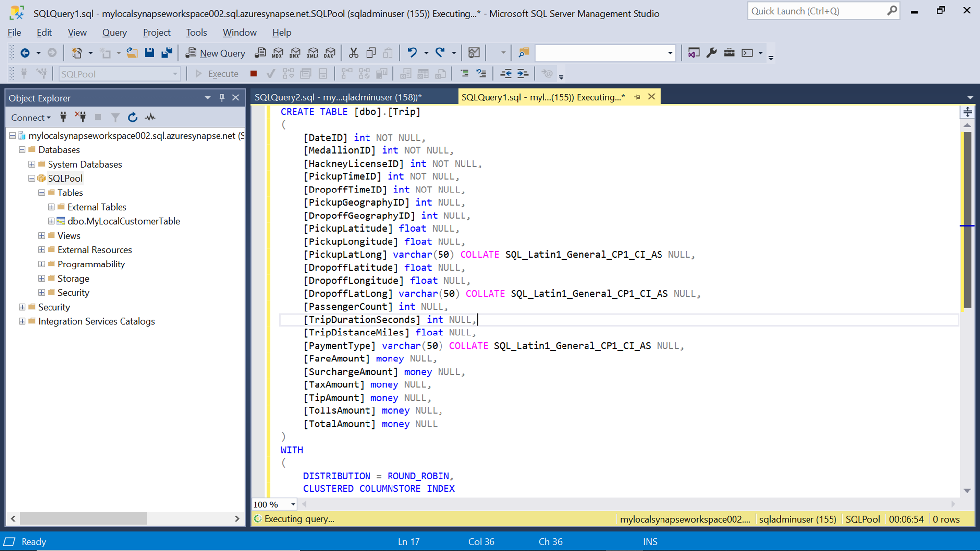
Task: Open the 100 % zoom dropdown
Action: pos(293,504)
